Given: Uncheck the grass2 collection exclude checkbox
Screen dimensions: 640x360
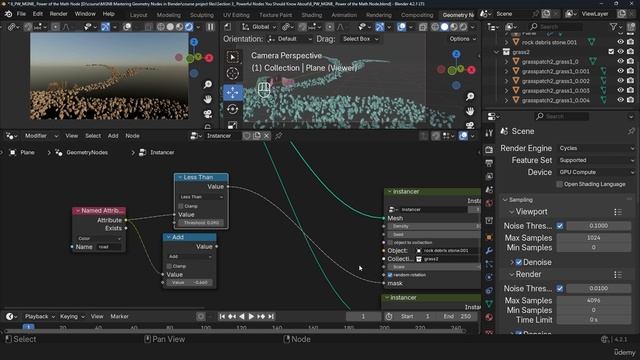Looking at the screenshot, I should (x=611, y=52).
